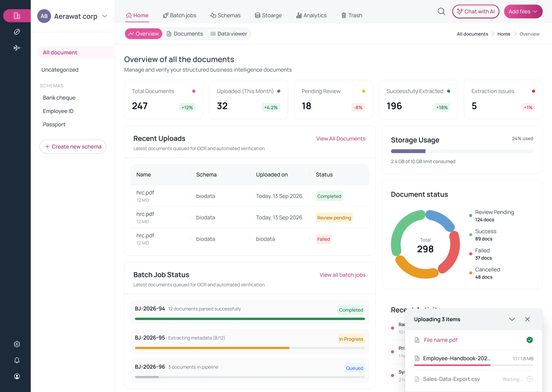
Task: Collapse the Uploading 3 items panel
Action: click(x=512, y=319)
